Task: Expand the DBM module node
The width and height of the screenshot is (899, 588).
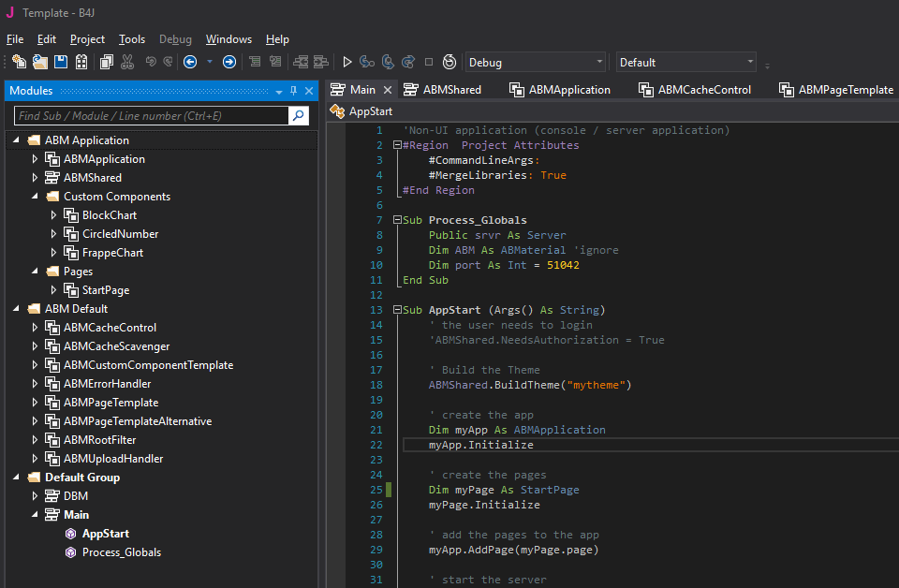Action: pos(35,495)
